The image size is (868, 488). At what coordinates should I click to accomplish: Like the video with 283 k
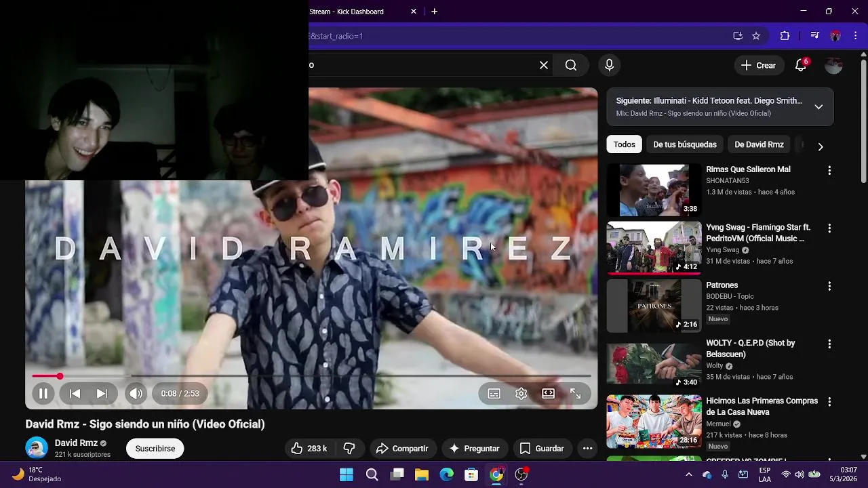pos(309,449)
